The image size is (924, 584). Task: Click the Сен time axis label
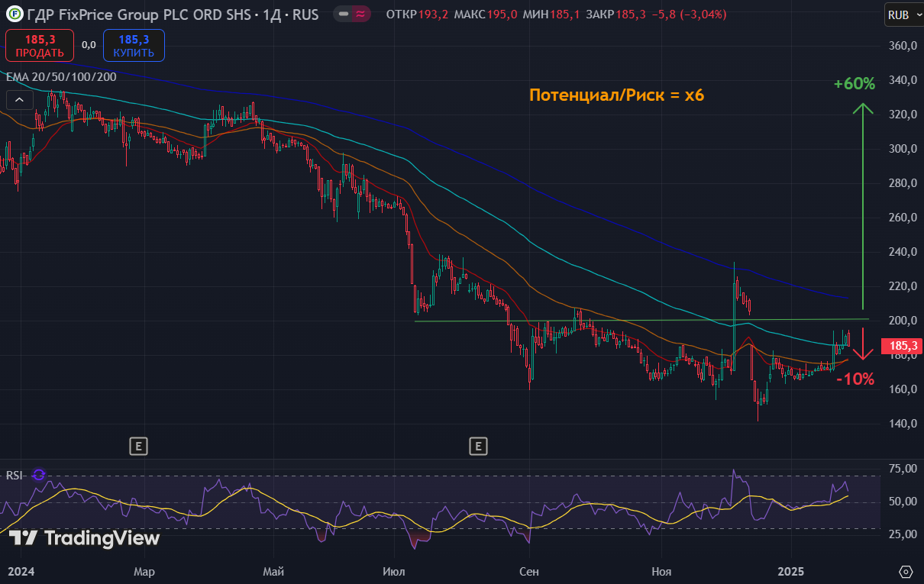pyautogui.click(x=529, y=571)
